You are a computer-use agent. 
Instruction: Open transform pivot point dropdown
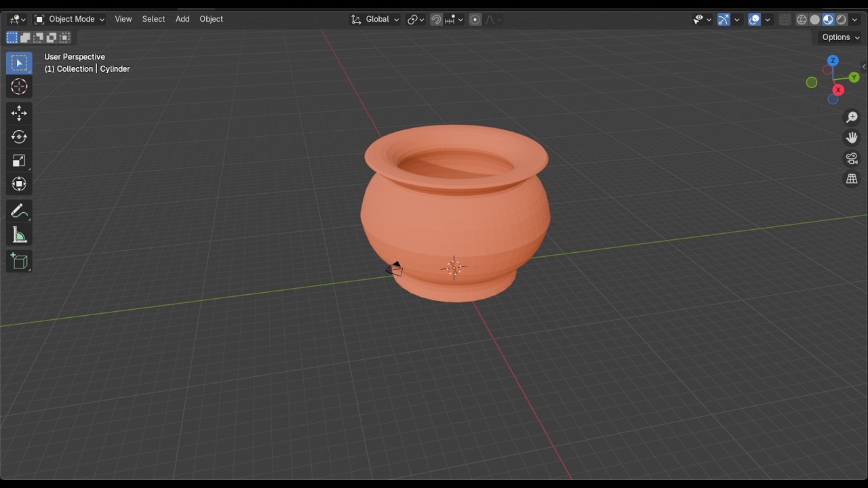(x=416, y=20)
